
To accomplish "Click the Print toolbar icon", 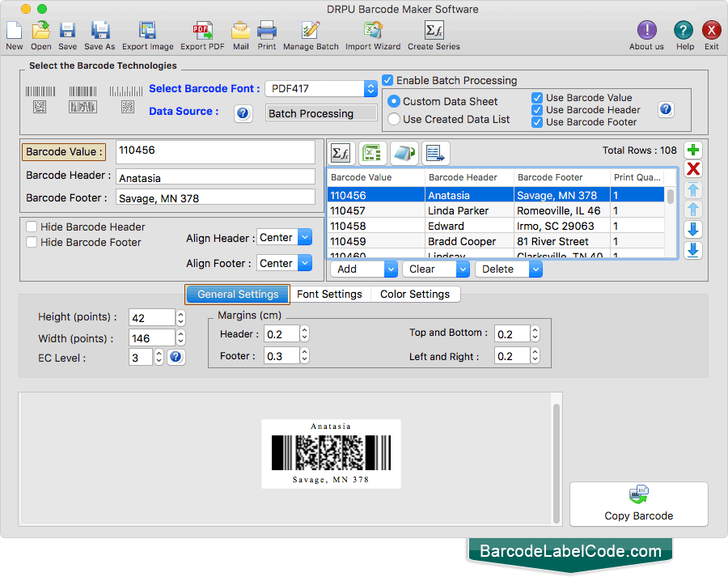I will tap(267, 31).
